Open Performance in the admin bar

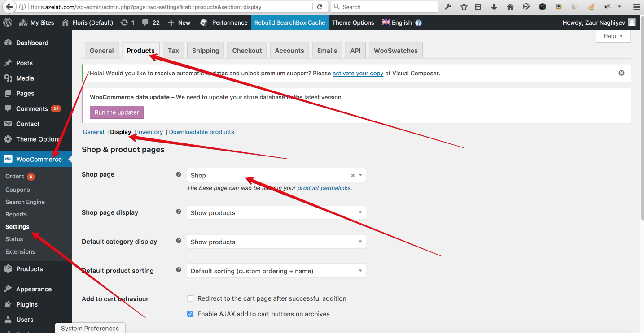(223, 22)
